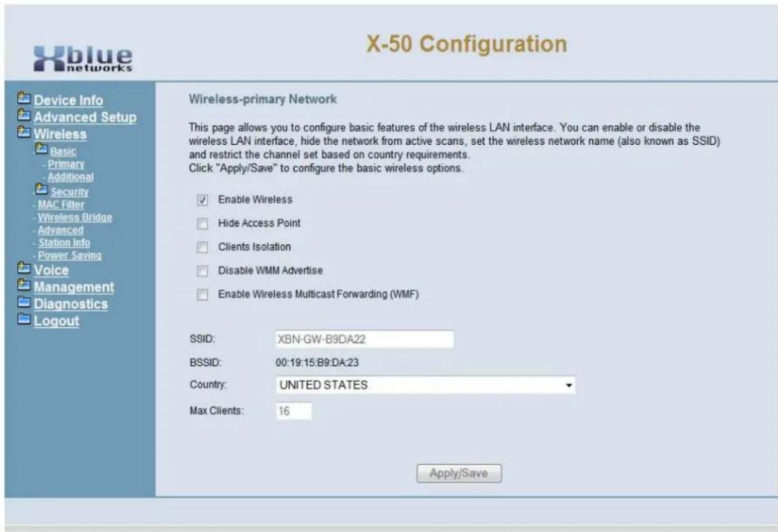Check the Hide Access Point checkbox
The width and height of the screenshot is (778, 532).
(x=202, y=224)
